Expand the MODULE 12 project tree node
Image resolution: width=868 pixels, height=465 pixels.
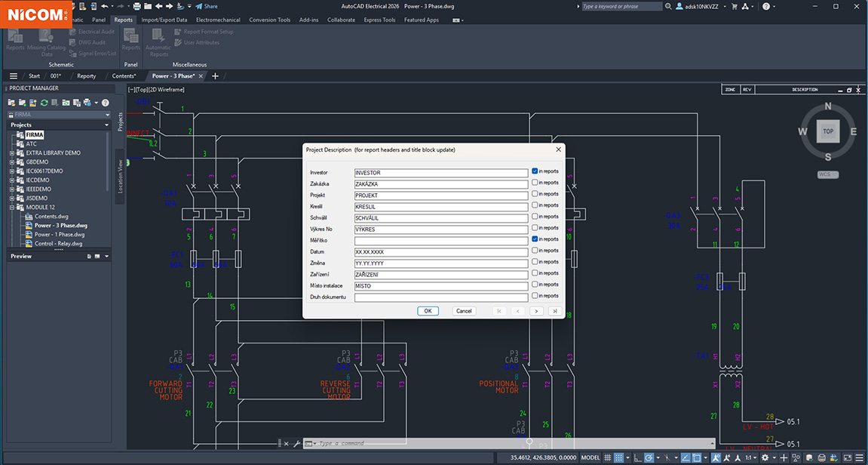12,208
